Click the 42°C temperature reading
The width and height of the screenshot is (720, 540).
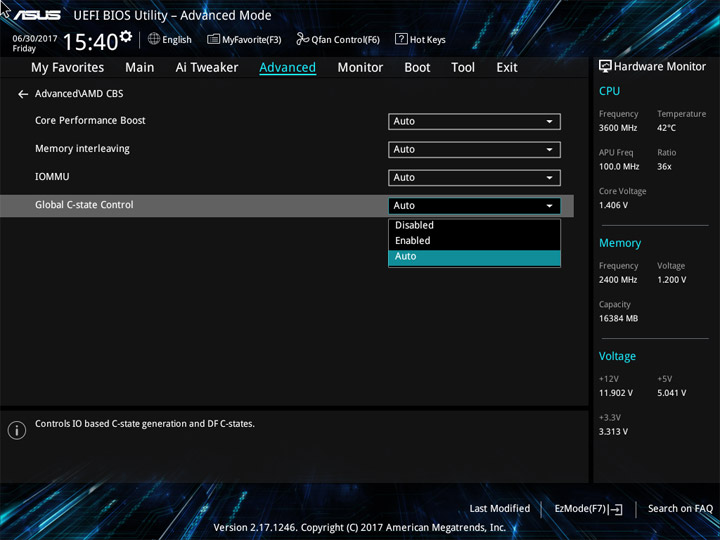pos(666,128)
